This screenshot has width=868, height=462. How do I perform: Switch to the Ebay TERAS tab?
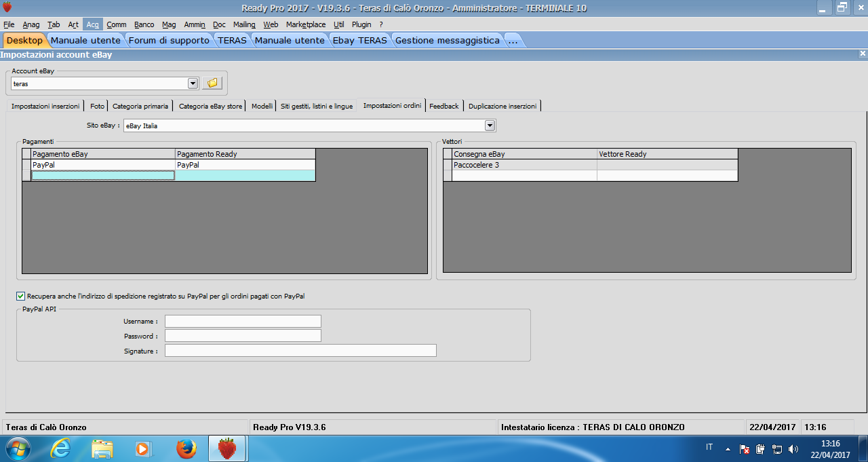(x=359, y=41)
